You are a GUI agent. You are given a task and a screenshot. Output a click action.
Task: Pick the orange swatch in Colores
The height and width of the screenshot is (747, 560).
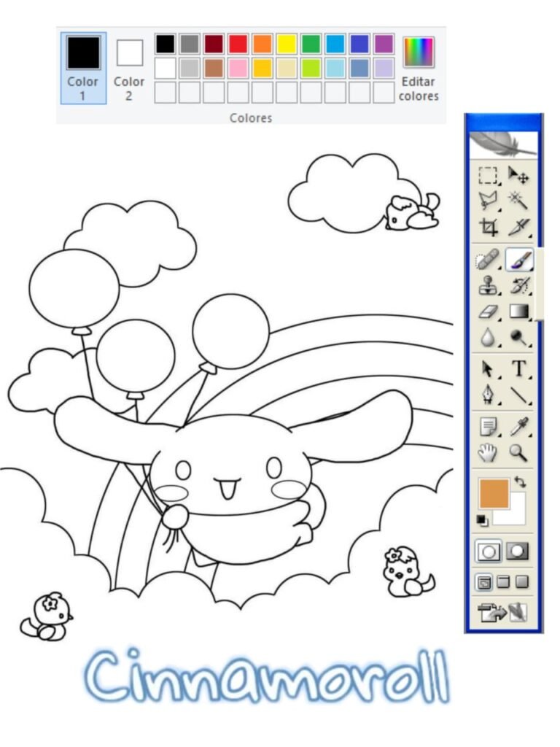click(x=262, y=44)
